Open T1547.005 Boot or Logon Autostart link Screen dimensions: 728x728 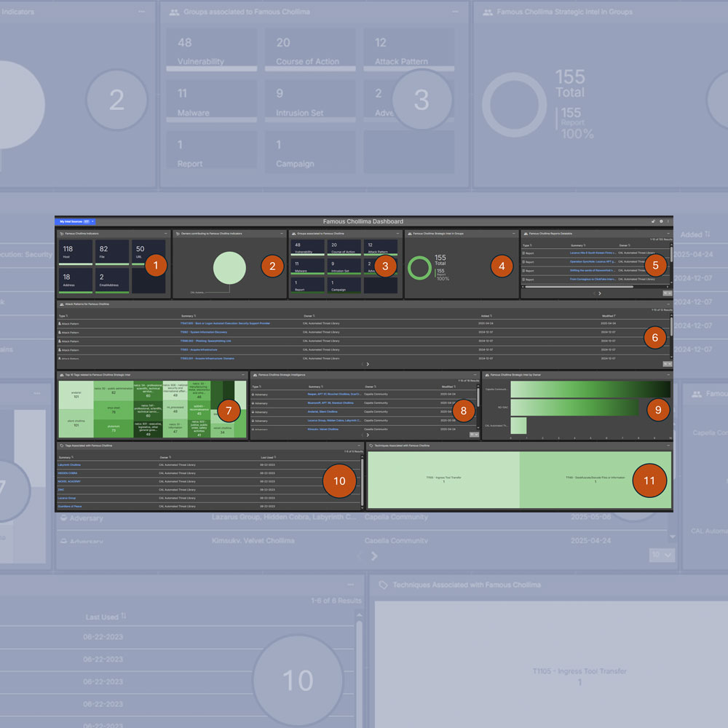click(225, 324)
